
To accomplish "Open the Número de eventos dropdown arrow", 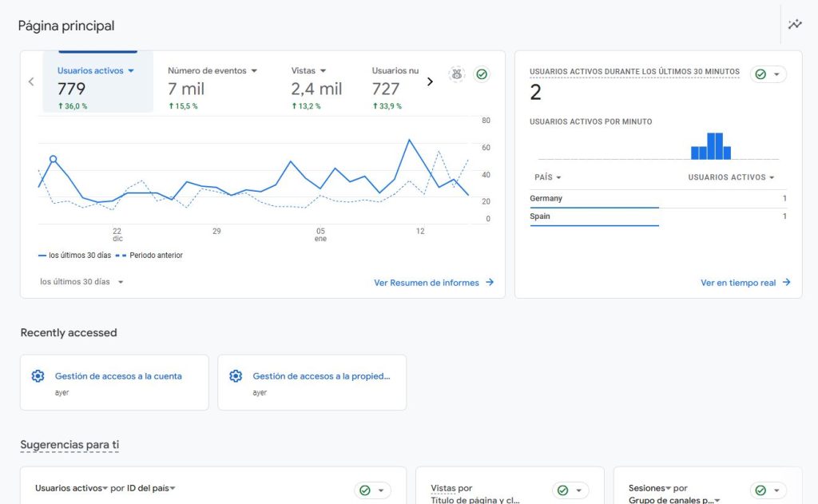I will coord(254,70).
